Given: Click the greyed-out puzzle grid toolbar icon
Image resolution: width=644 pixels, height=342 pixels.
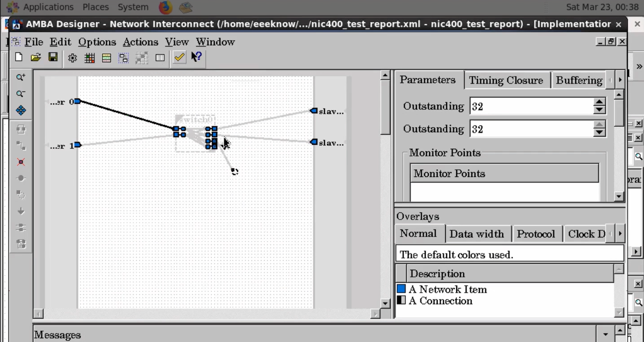Looking at the screenshot, I should pyautogui.click(x=141, y=58).
